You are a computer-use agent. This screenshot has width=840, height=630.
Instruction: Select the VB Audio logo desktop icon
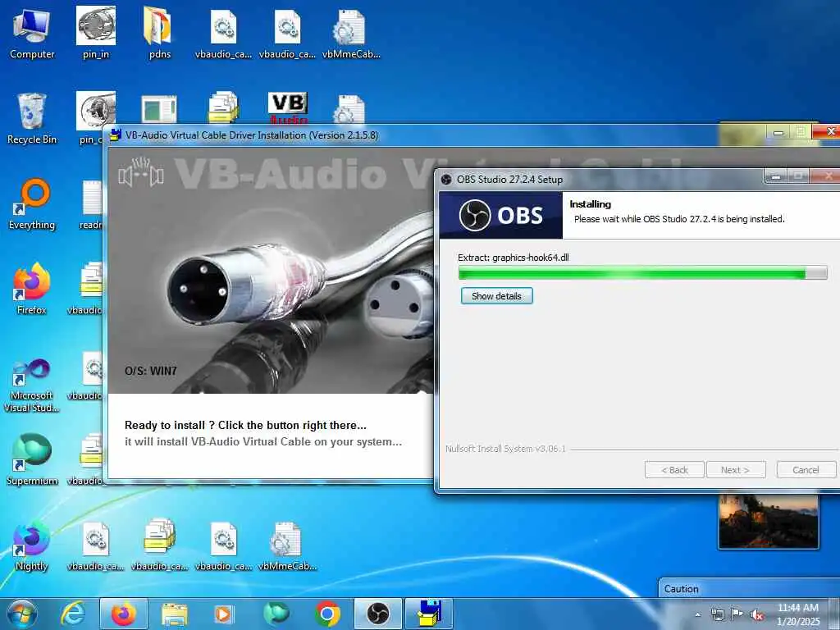click(288, 108)
